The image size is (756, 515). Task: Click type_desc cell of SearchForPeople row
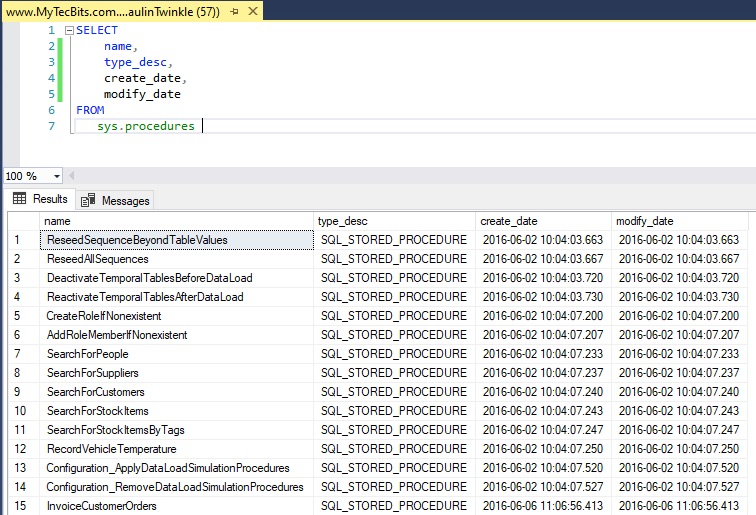pyautogui.click(x=394, y=354)
